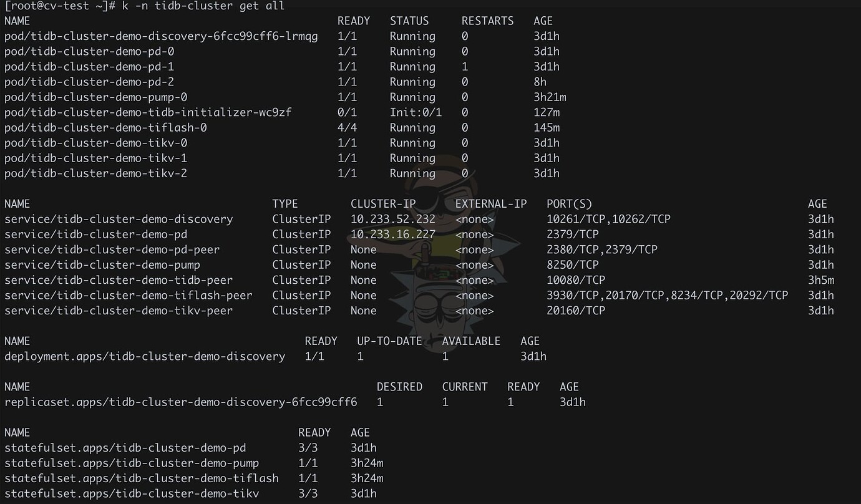
Task: Click the RESTARTS column header
Action: point(487,21)
